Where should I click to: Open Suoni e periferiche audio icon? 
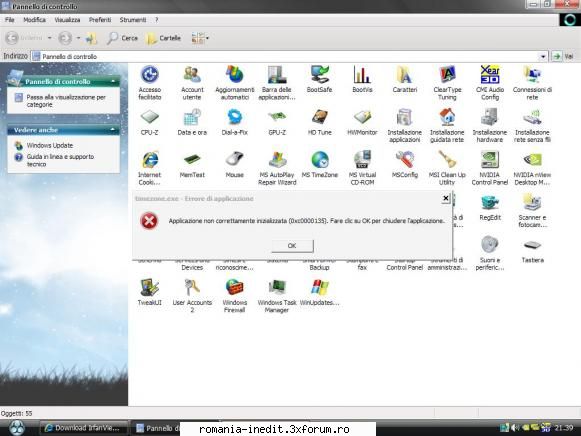[x=490, y=253]
